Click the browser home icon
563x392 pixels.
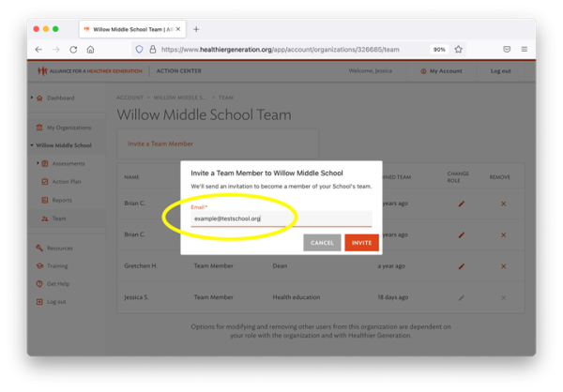pos(90,49)
